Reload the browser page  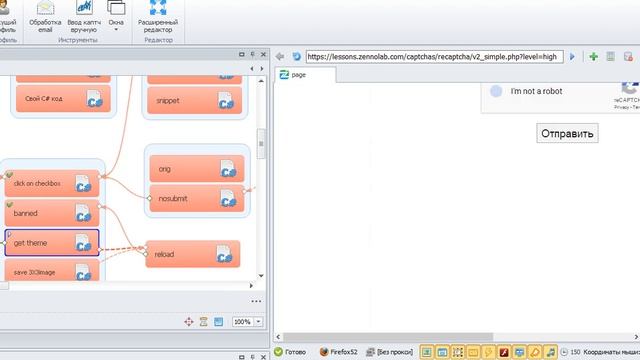point(297,56)
